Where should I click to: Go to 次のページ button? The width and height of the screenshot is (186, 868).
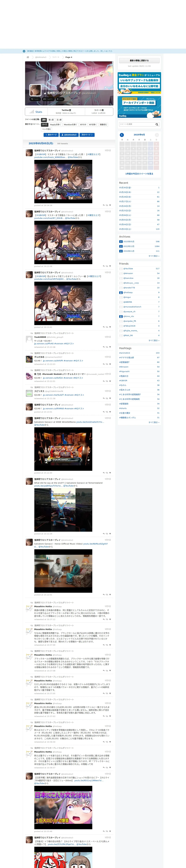pyautogui.click(x=87, y=135)
